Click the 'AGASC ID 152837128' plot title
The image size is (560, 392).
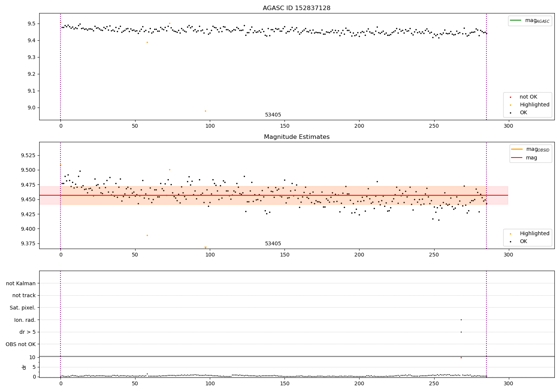[296, 8]
